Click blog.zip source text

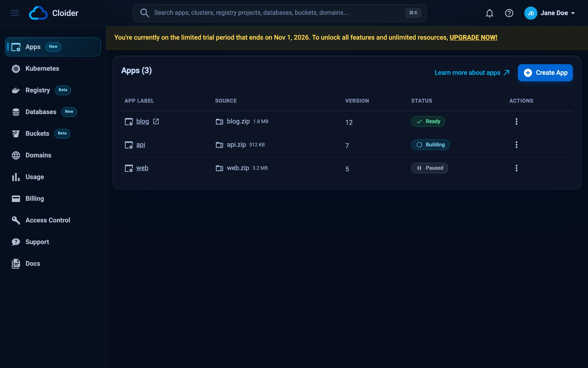(x=238, y=121)
